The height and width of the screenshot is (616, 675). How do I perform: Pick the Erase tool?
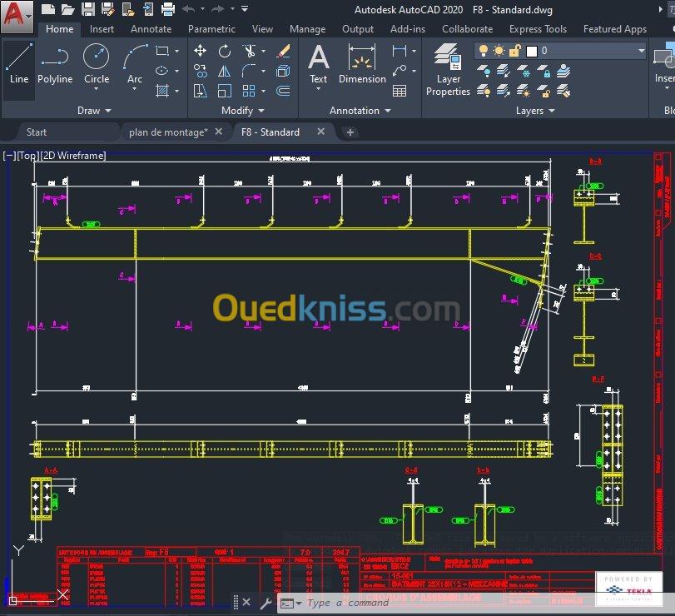pyautogui.click(x=283, y=51)
